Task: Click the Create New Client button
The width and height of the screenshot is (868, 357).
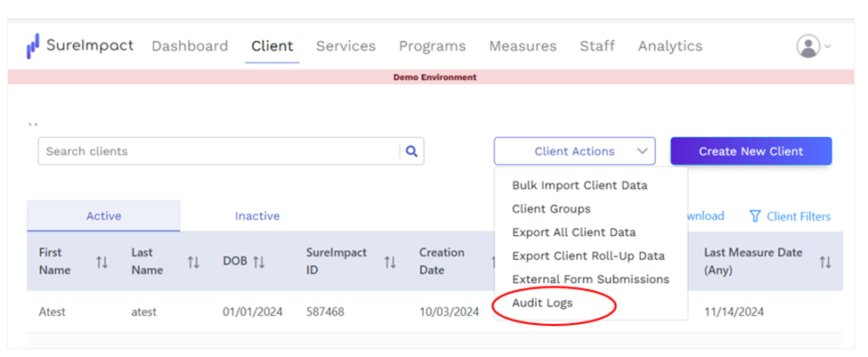Action: point(751,151)
